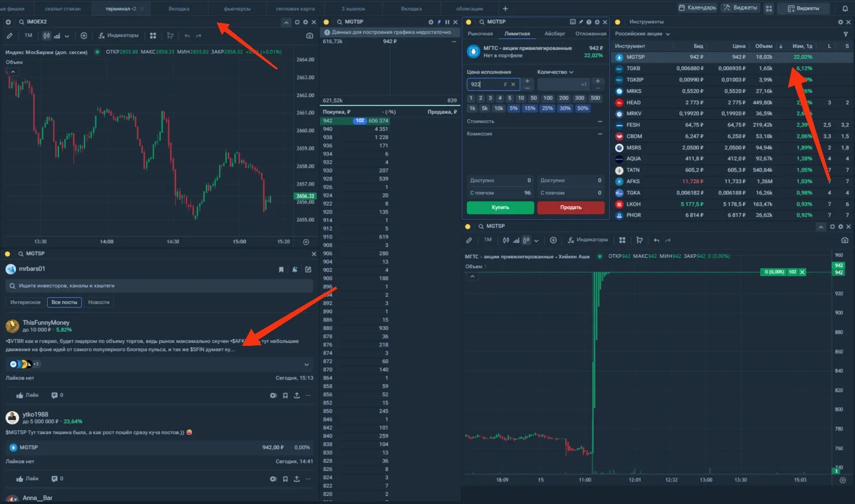
Task: Collapse IMOEX2 chart panel with up chevron
Action: tap(286, 22)
